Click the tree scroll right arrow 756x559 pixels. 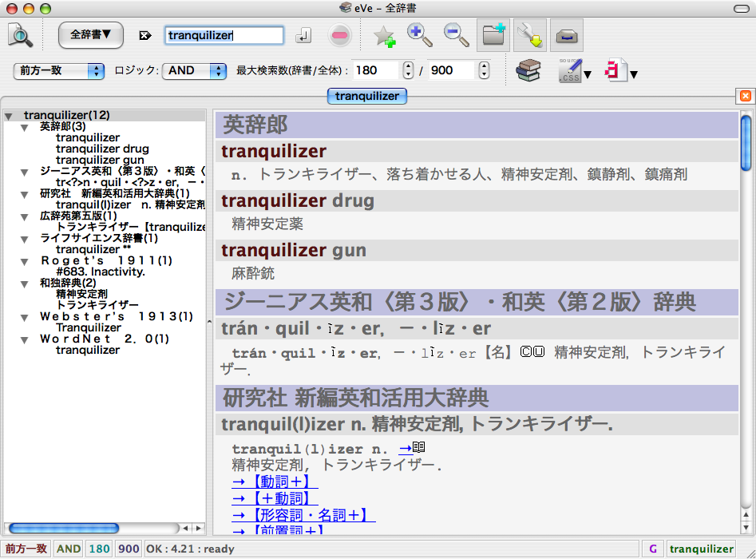click(199, 529)
